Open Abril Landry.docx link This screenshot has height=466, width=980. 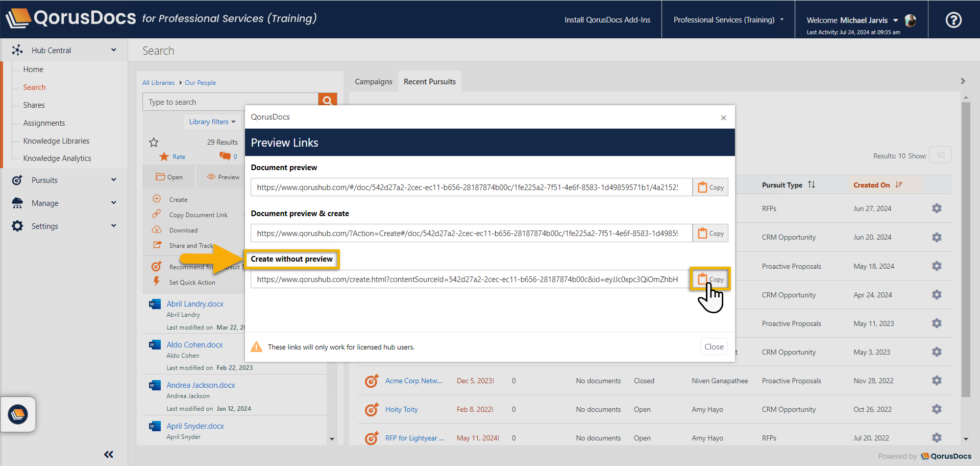[x=195, y=304]
